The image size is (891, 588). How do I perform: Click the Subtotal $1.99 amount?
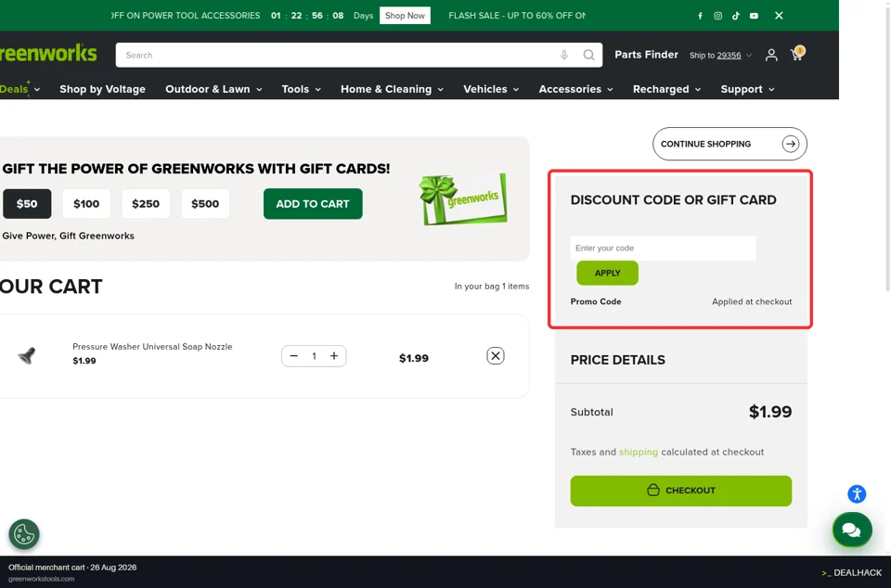[770, 412]
